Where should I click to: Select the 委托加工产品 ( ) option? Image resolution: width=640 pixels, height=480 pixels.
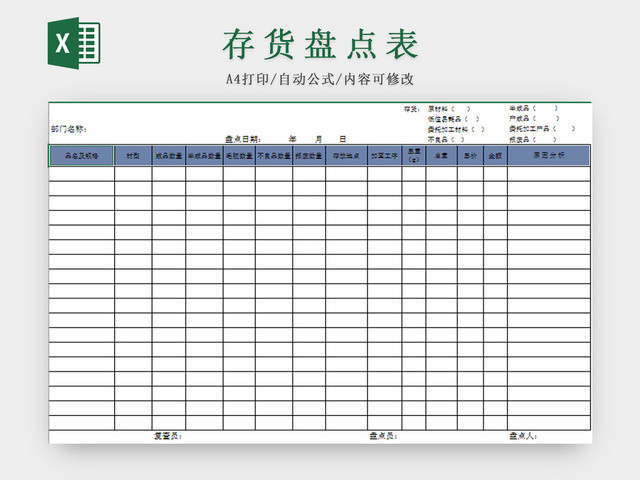[542, 129]
